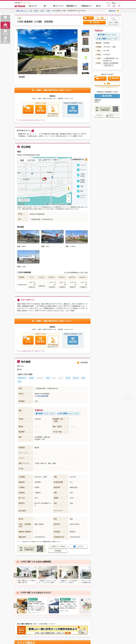The width and height of the screenshot is (136, 644).
Task: Open the favorites heart icon in header
Action: click(x=109, y=6)
